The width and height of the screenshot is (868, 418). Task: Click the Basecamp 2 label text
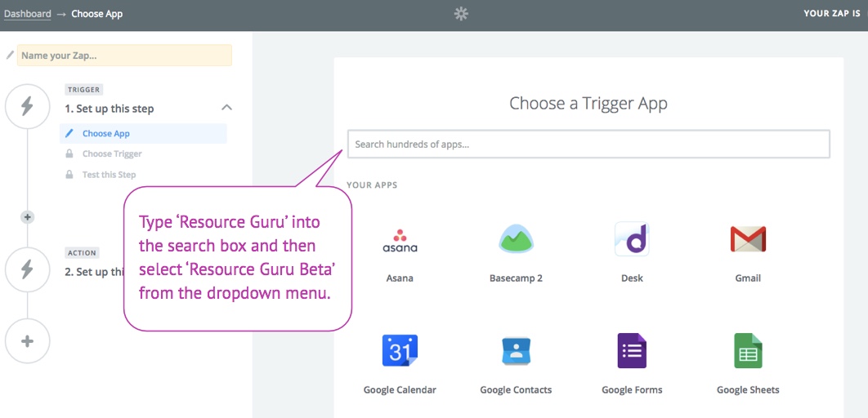click(516, 278)
